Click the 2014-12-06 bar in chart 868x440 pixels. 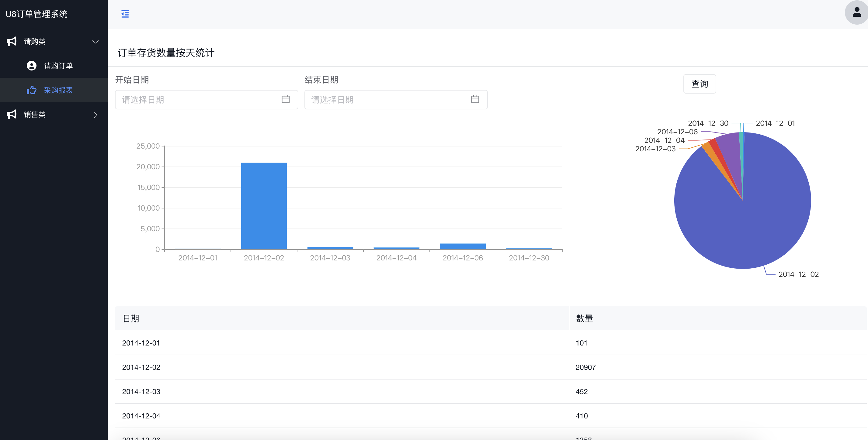(x=463, y=246)
